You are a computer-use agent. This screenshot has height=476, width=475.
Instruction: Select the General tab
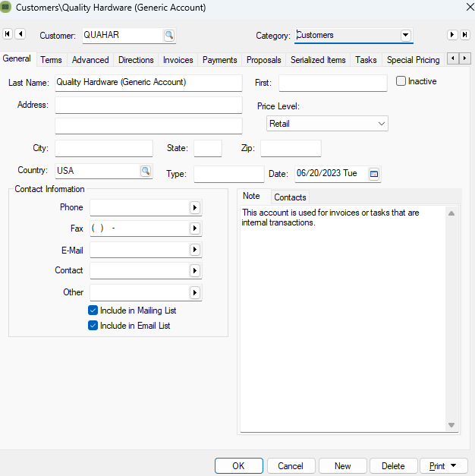pos(17,58)
